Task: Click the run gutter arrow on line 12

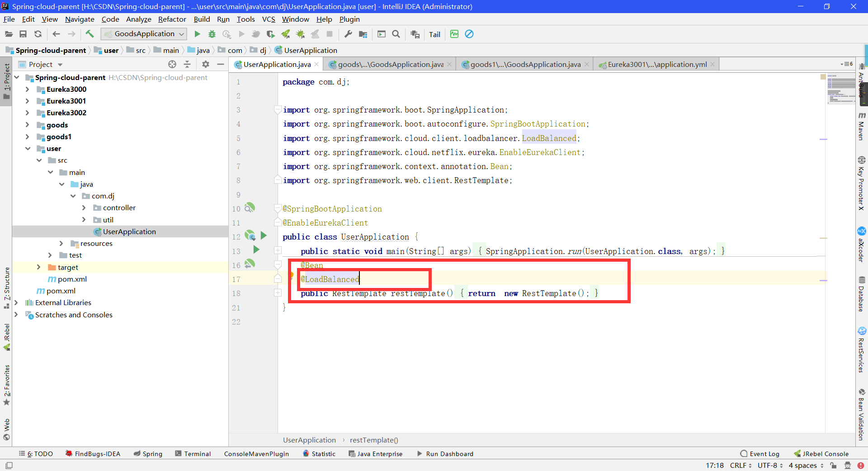Action: point(264,235)
